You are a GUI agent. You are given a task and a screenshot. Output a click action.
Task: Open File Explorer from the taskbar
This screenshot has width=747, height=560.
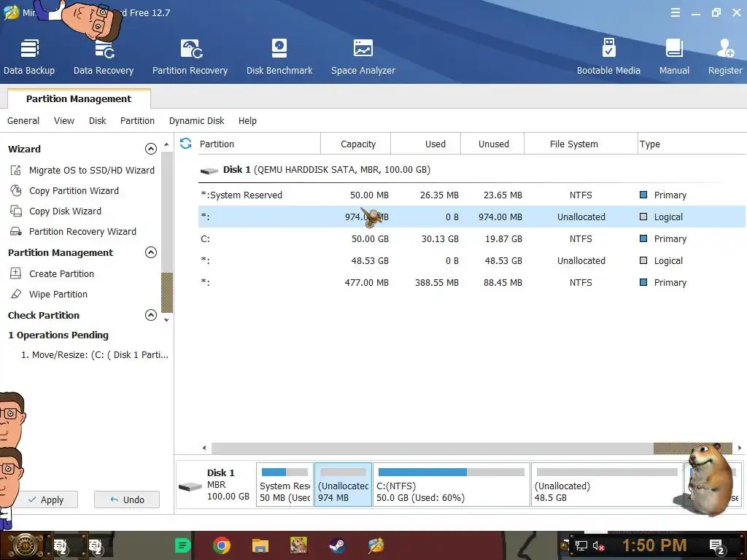click(x=260, y=545)
